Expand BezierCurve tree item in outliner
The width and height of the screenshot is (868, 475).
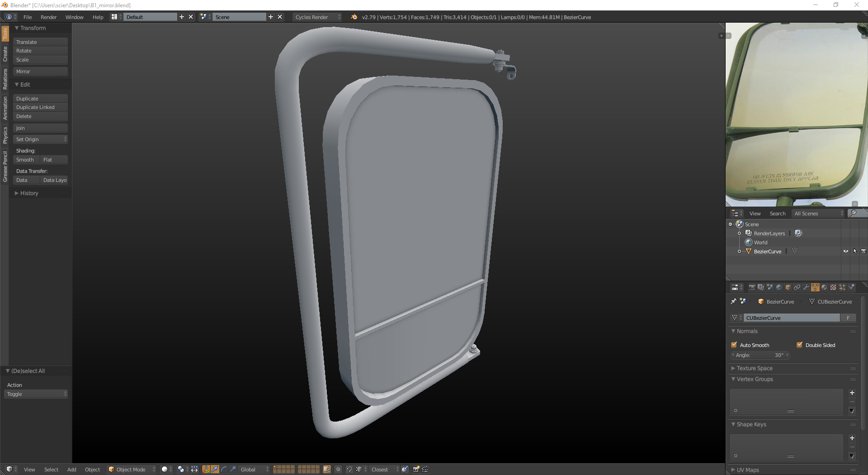click(x=739, y=251)
